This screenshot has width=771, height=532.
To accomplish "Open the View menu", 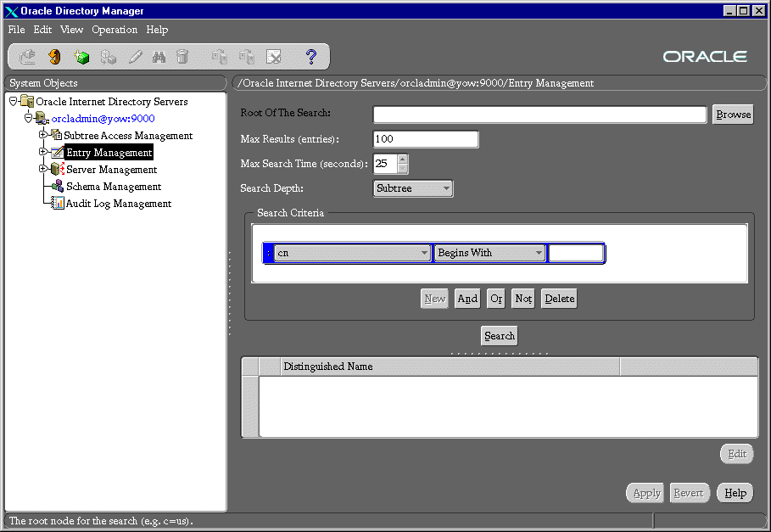I will pos(72,30).
